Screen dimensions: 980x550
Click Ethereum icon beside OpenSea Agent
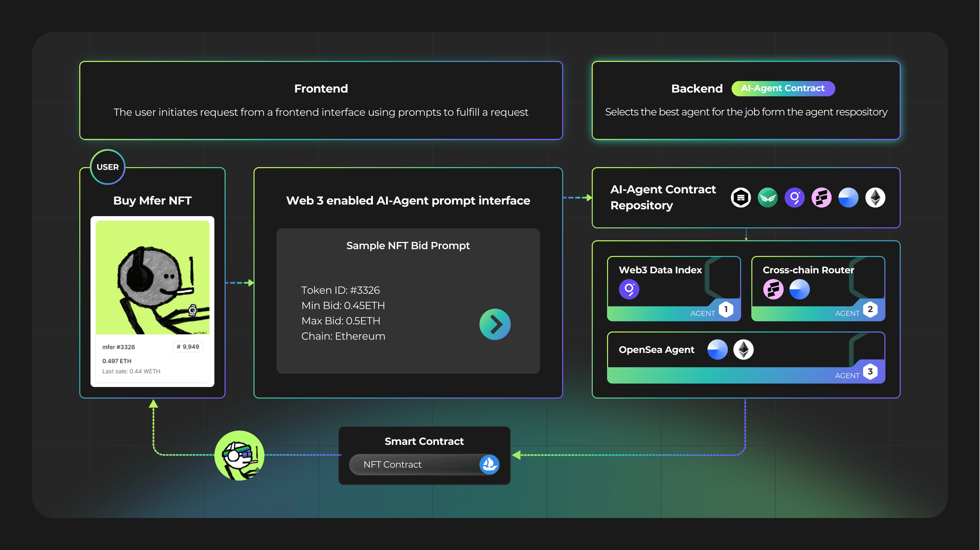pos(744,350)
